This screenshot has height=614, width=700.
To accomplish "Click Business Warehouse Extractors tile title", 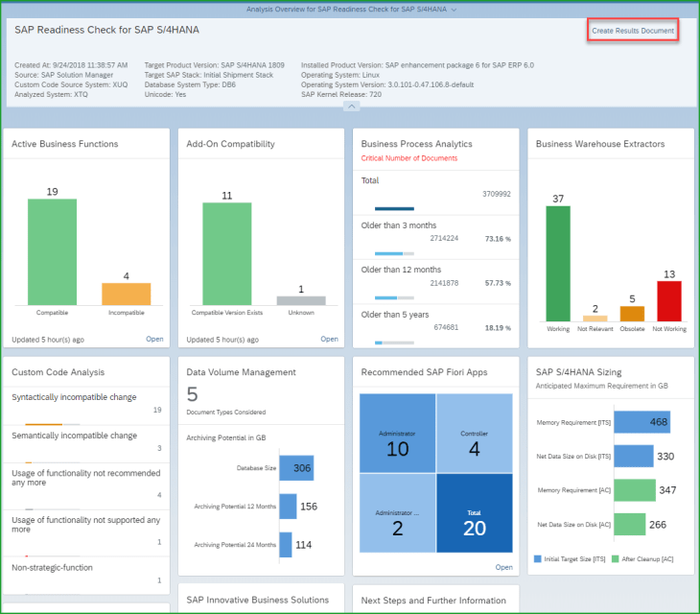I will [600, 144].
